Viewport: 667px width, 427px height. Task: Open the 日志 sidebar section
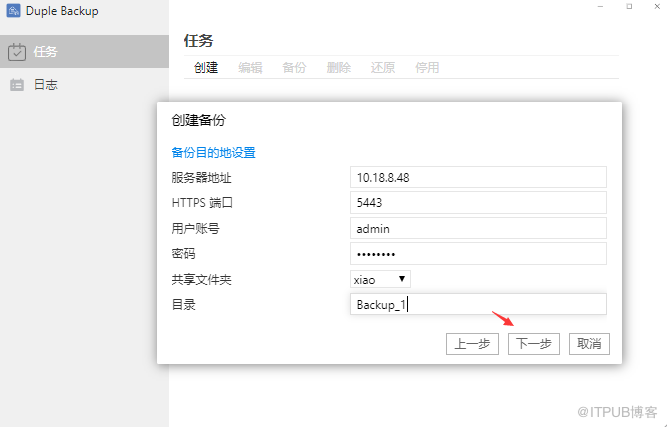84,85
